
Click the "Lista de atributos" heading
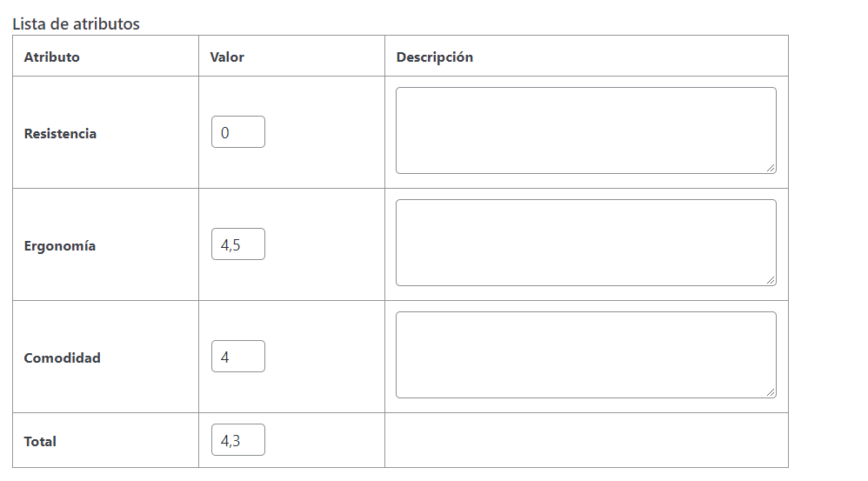(76, 24)
